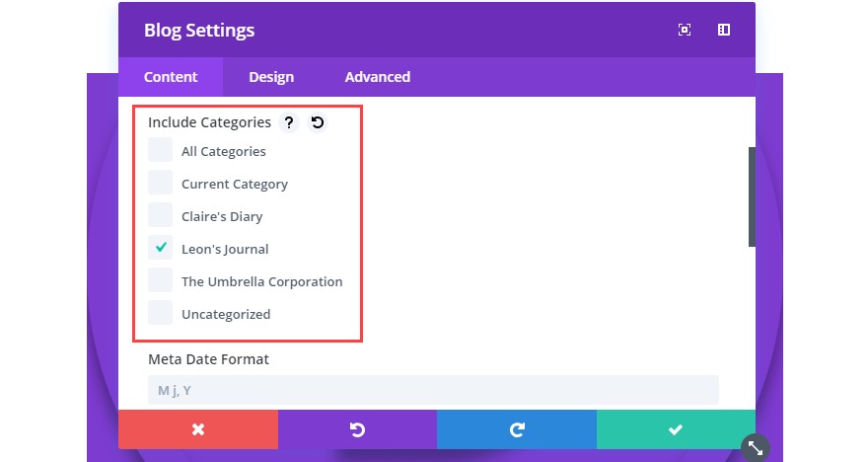Viewport: 868px width, 462px height.
Task: Click the blue redo button
Action: point(517,429)
